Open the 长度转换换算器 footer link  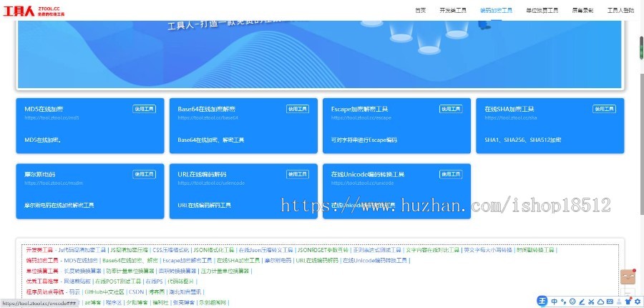(82, 271)
